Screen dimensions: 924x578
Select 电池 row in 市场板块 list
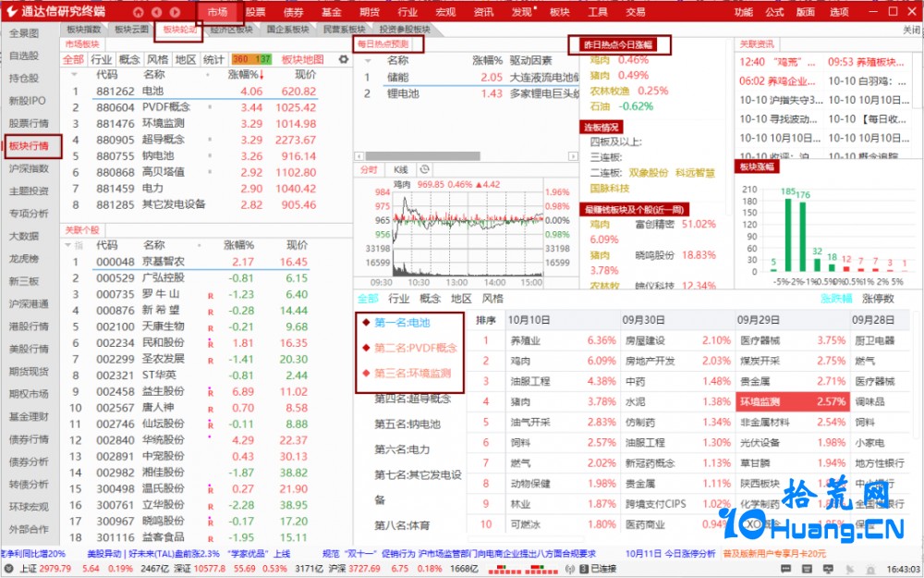[205, 92]
